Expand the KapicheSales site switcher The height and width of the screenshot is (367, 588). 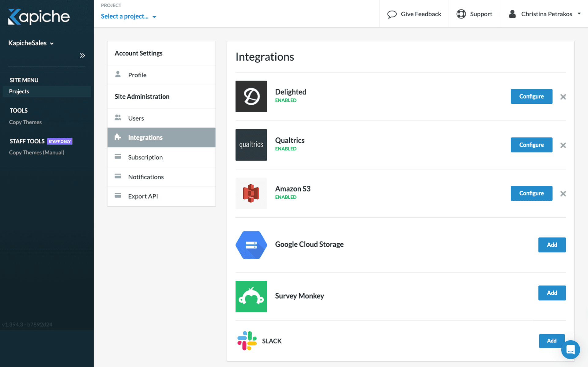click(31, 43)
